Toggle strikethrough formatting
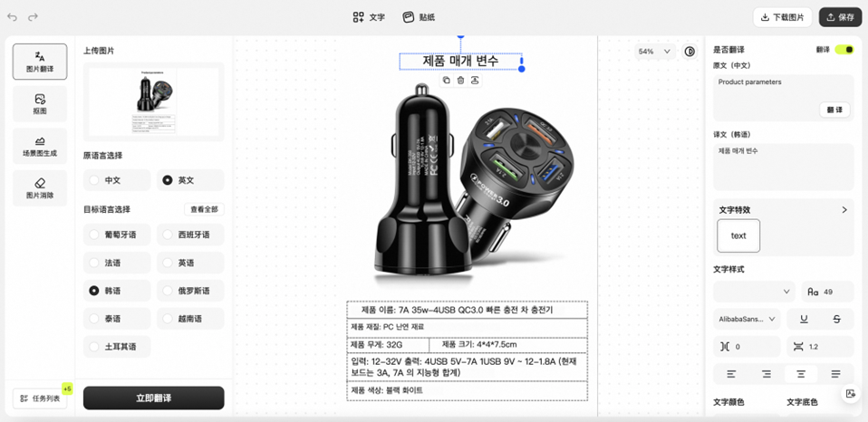The height and width of the screenshot is (422, 868). 837,319
